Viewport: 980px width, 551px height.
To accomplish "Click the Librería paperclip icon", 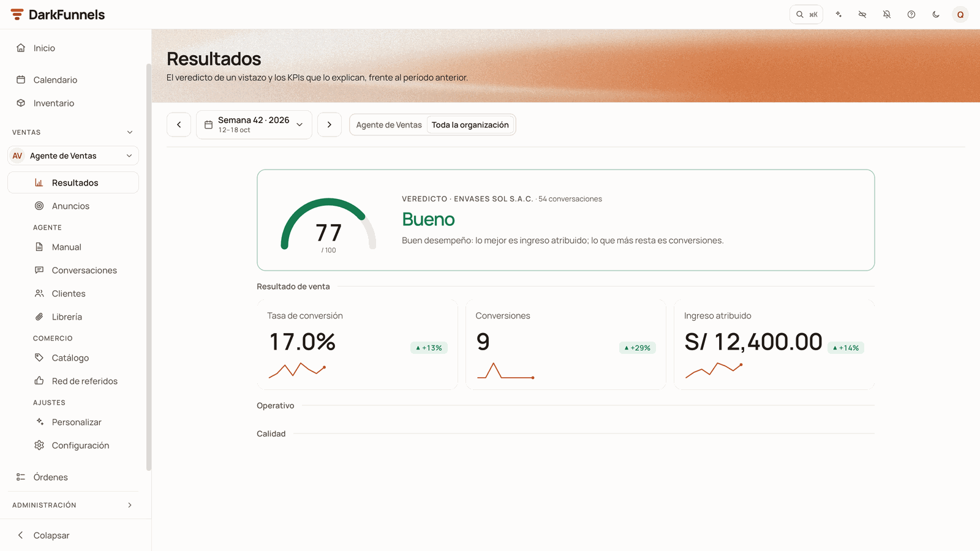I will (39, 317).
